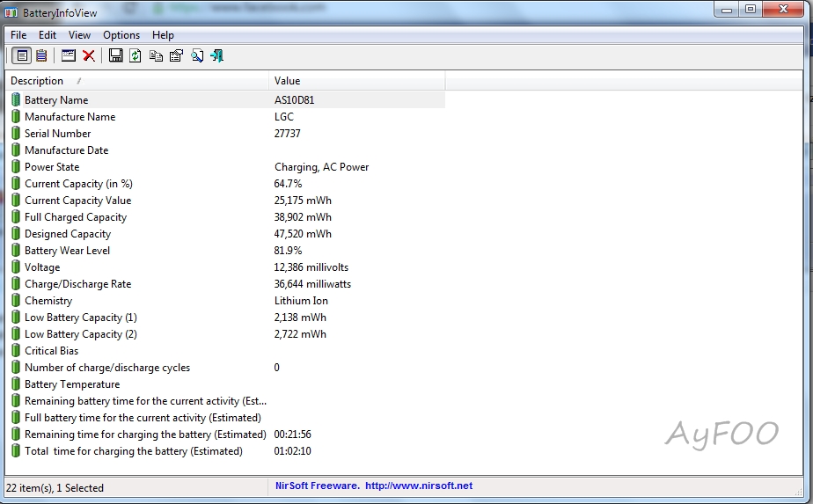Refresh battery data with green arrows icon

pyautogui.click(x=135, y=55)
